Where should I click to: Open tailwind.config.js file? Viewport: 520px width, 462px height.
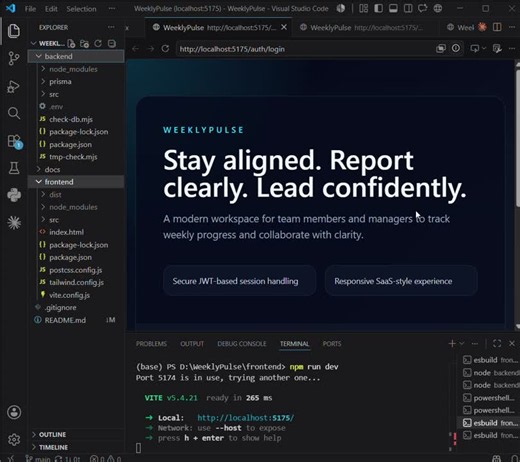(x=76, y=282)
